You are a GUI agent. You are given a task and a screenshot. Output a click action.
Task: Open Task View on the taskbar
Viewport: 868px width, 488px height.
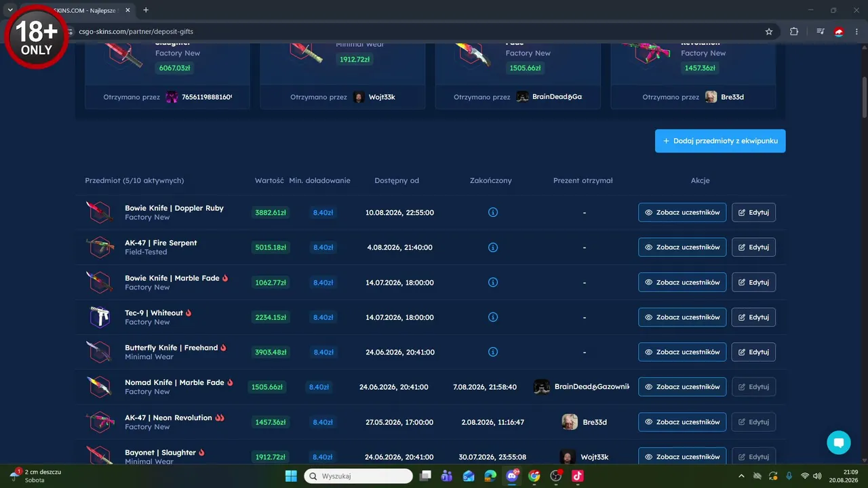point(425,476)
